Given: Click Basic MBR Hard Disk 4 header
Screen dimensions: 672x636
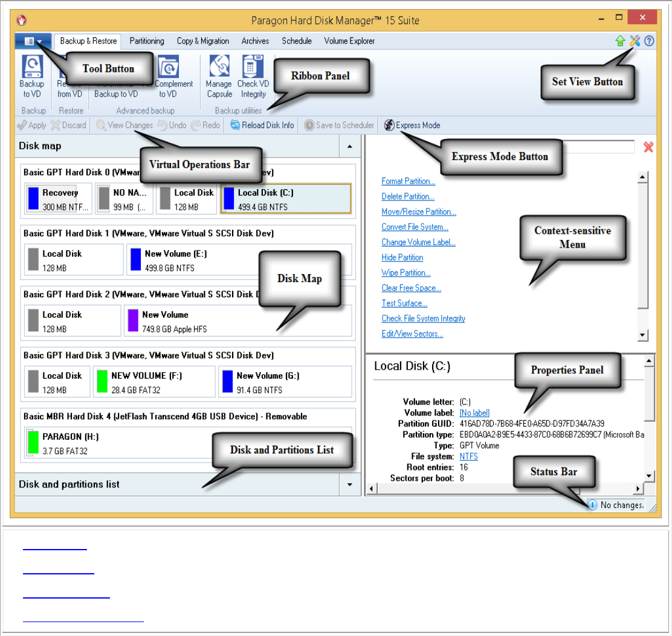Looking at the screenshot, I should 166,417.
